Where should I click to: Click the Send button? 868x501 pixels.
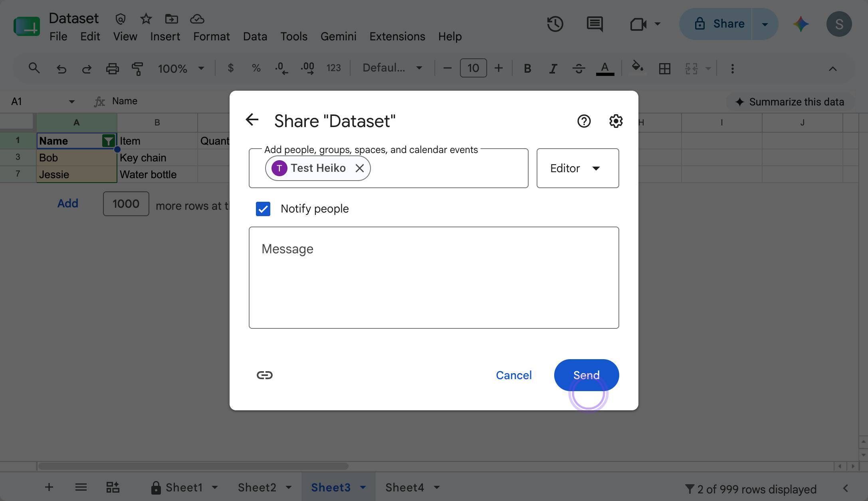(x=586, y=375)
